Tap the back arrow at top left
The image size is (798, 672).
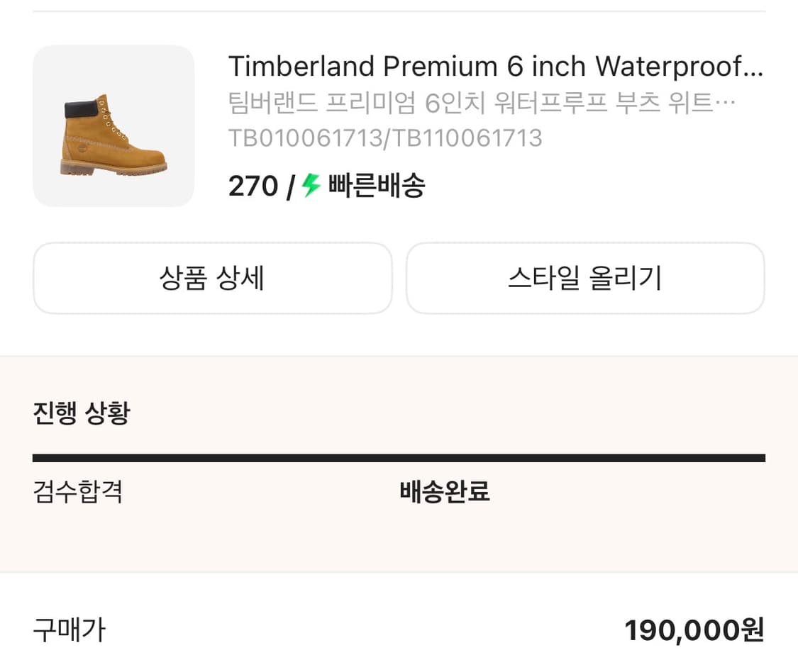31,11
